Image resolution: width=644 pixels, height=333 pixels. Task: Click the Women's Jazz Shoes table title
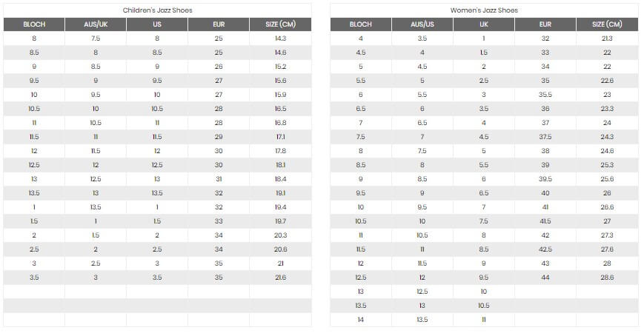click(x=484, y=10)
